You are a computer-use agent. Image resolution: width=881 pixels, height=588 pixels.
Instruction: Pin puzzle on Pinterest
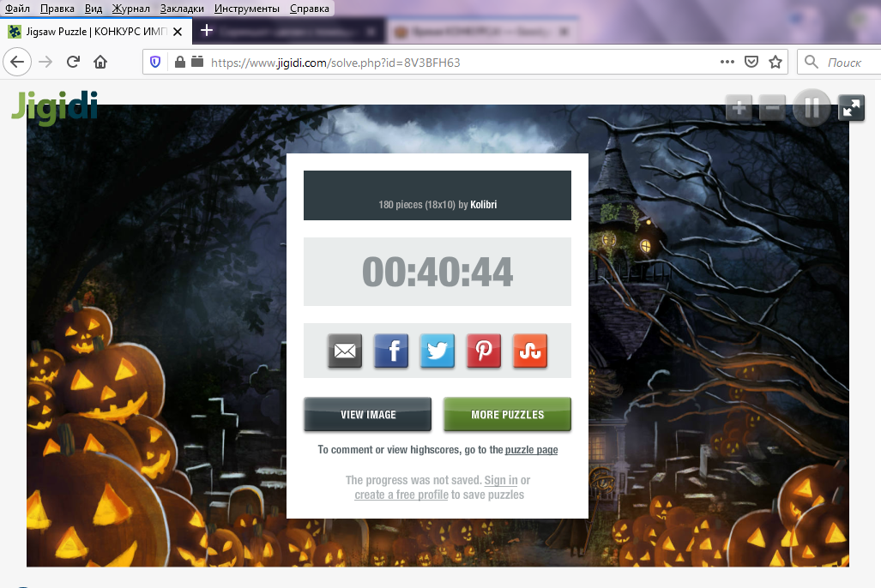[x=484, y=351]
